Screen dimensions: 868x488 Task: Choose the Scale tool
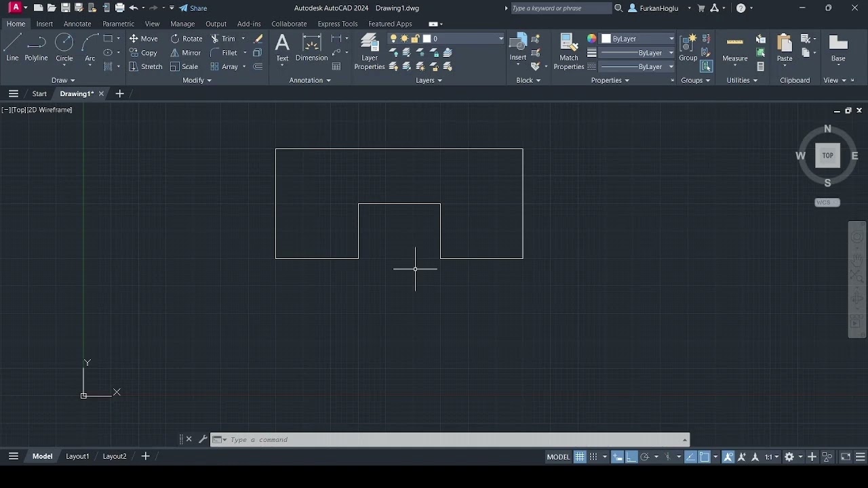tap(184, 66)
